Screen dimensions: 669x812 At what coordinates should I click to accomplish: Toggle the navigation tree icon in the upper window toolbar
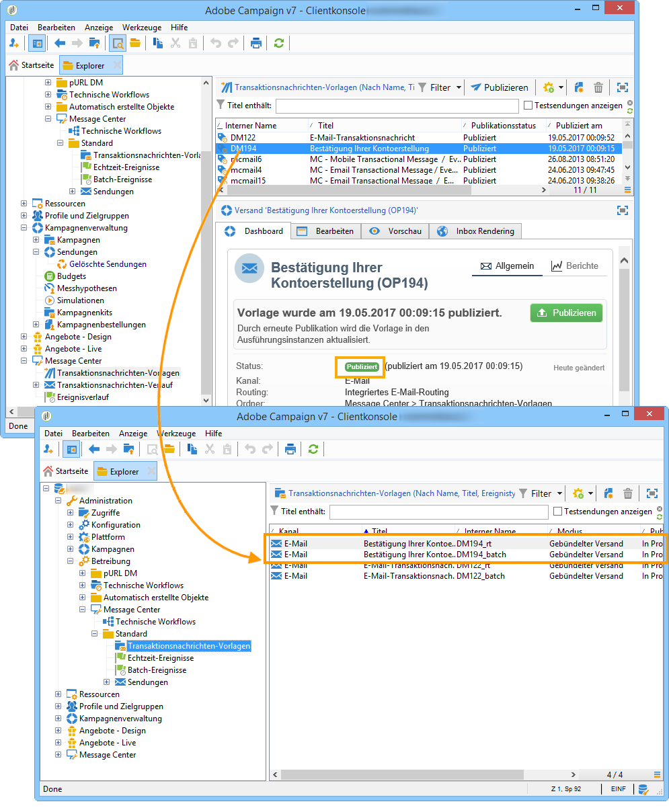(x=36, y=43)
